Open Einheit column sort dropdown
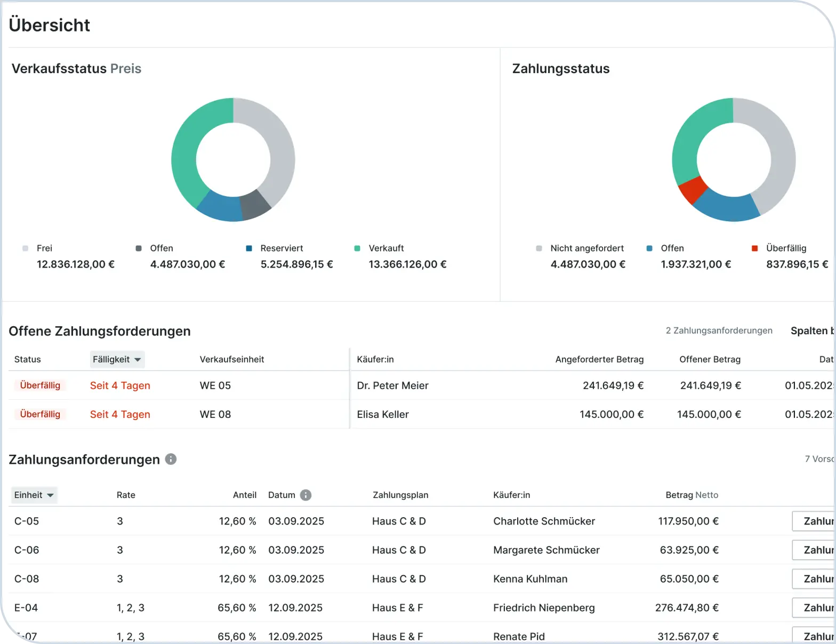The width and height of the screenshot is (836, 644). click(34, 495)
